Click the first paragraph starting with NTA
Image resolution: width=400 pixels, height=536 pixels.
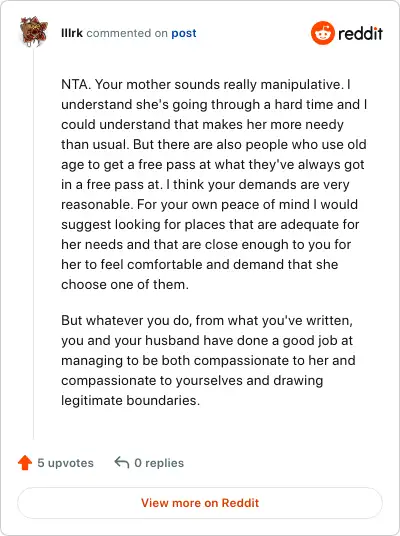click(x=214, y=184)
